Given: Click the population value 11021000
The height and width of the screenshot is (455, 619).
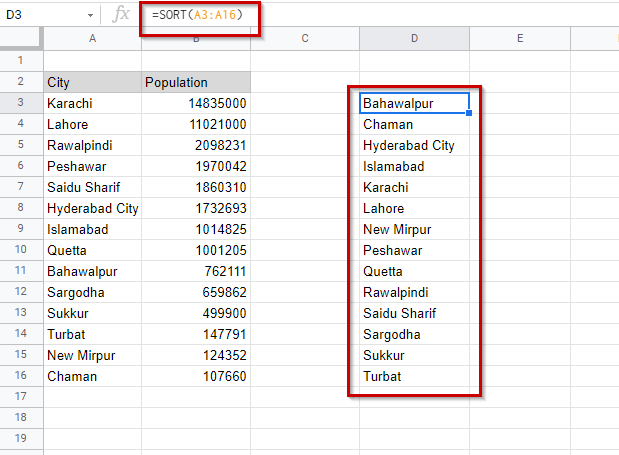Looking at the screenshot, I should [196, 124].
